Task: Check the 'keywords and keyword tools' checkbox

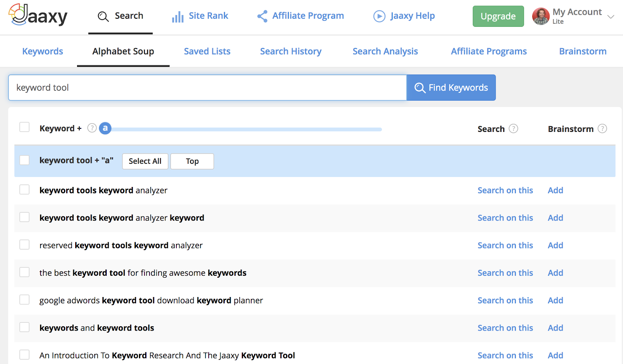Action: tap(25, 327)
